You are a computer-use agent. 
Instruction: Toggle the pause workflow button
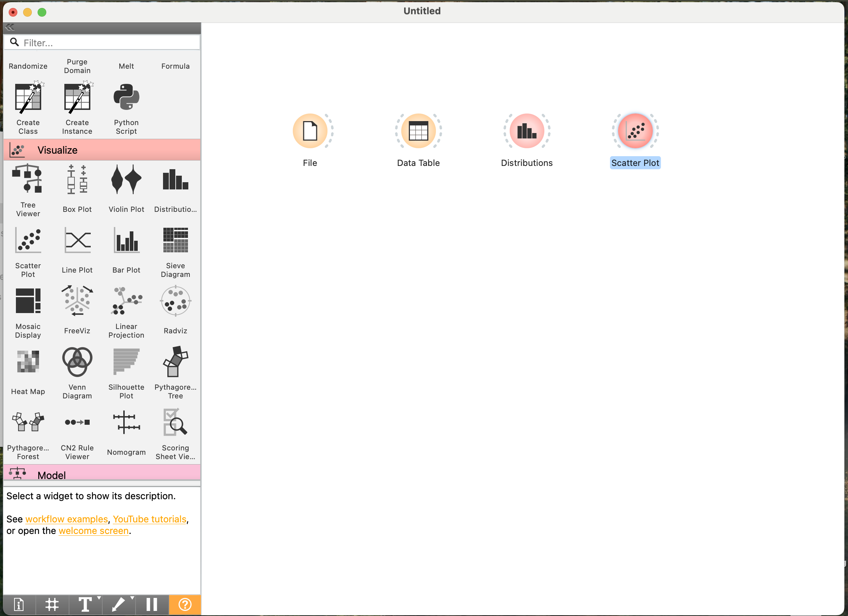click(151, 604)
